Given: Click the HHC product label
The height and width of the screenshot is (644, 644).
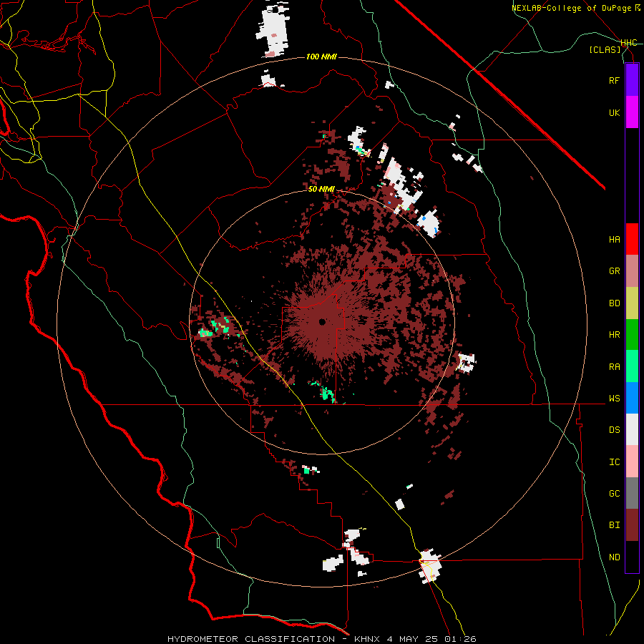Looking at the screenshot, I should coord(628,43).
